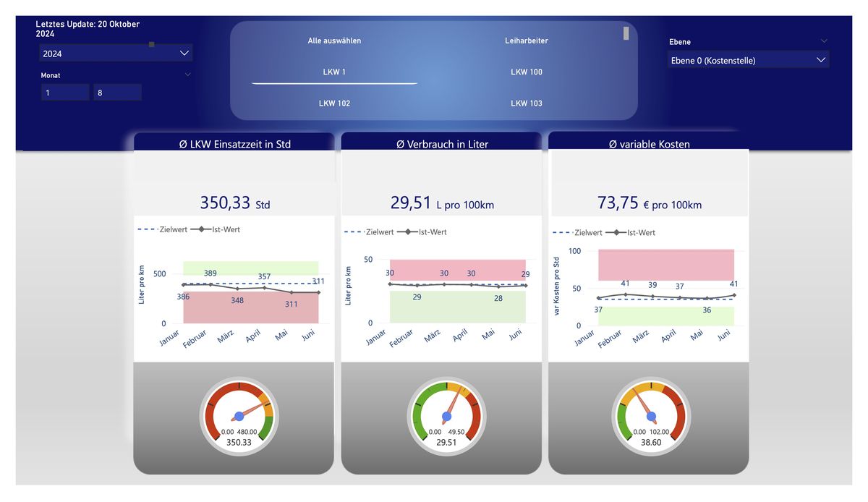The width and height of the screenshot is (868, 502).
Task: Click the 36 data label in Kosten chart
Action: [707, 310]
